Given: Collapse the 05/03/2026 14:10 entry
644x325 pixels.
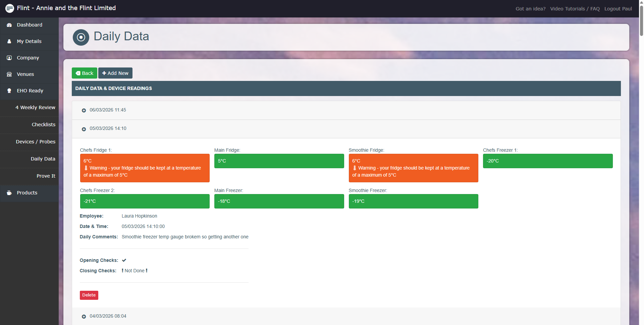Looking at the screenshot, I should click(84, 129).
